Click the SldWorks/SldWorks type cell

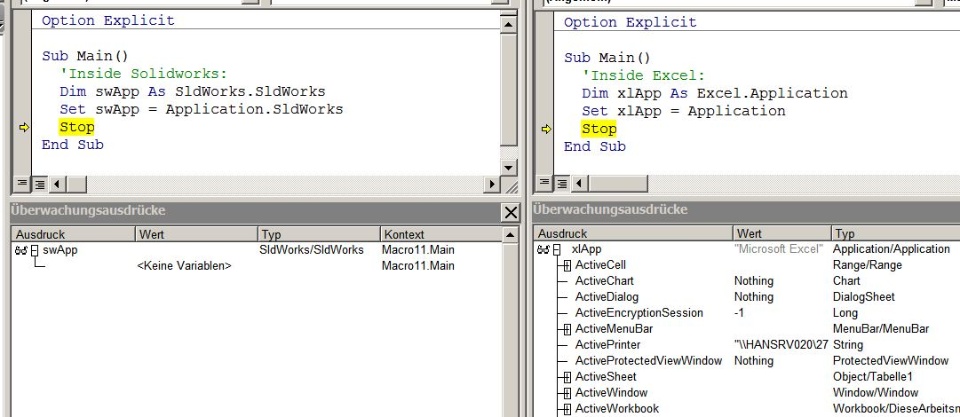(x=311, y=250)
